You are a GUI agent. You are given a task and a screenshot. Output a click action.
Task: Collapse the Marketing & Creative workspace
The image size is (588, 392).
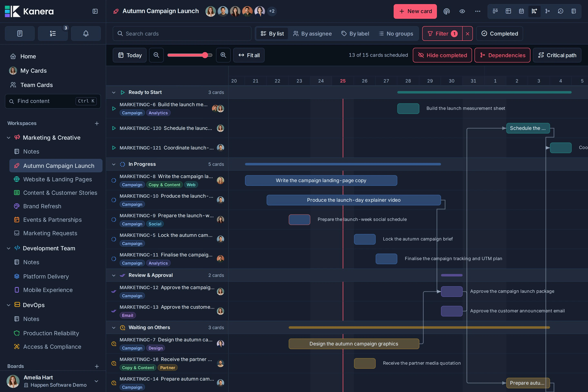click(x=9, y=138)
